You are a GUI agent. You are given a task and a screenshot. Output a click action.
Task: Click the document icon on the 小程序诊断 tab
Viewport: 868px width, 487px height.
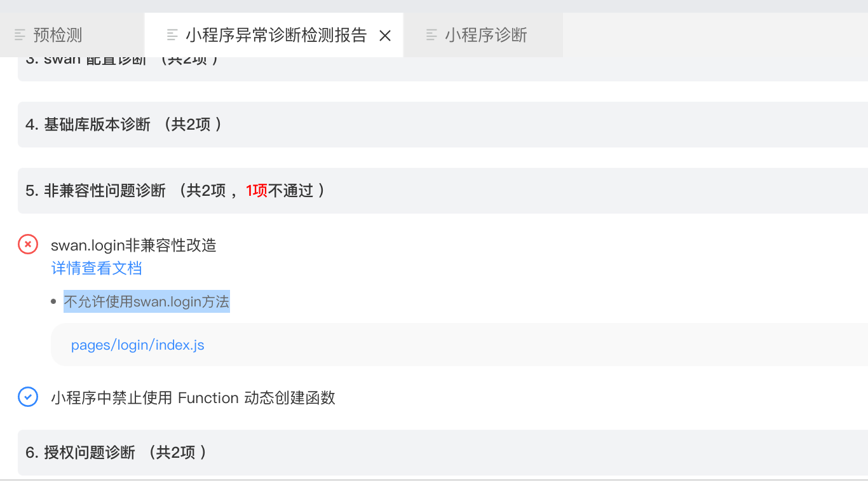click(433, 35)
